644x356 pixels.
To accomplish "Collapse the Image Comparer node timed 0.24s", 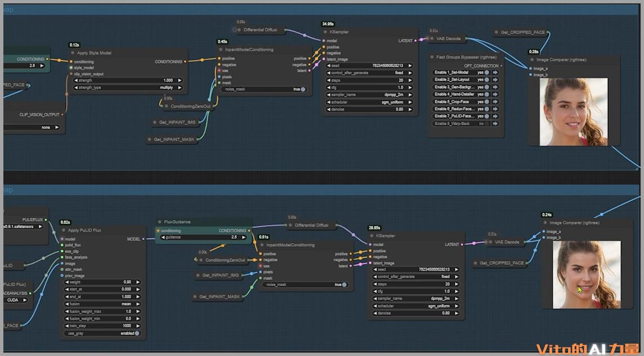I will point(545,223).
